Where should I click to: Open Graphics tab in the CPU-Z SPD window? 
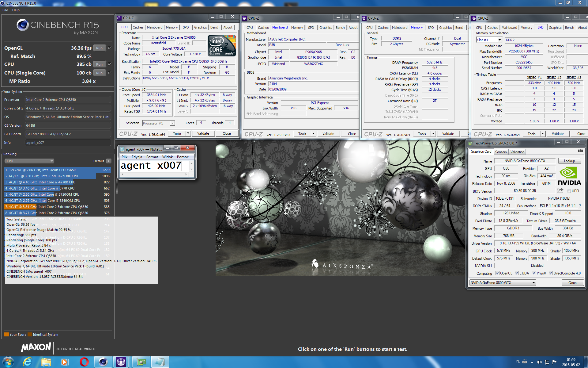point(555,28)
